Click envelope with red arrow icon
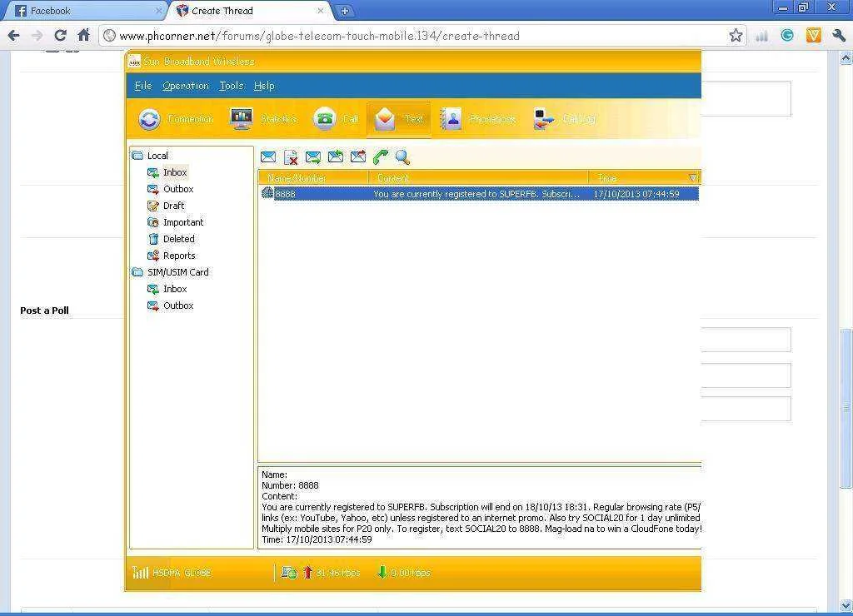The width and height of the screenshot is (853, 616). (358, 156)
